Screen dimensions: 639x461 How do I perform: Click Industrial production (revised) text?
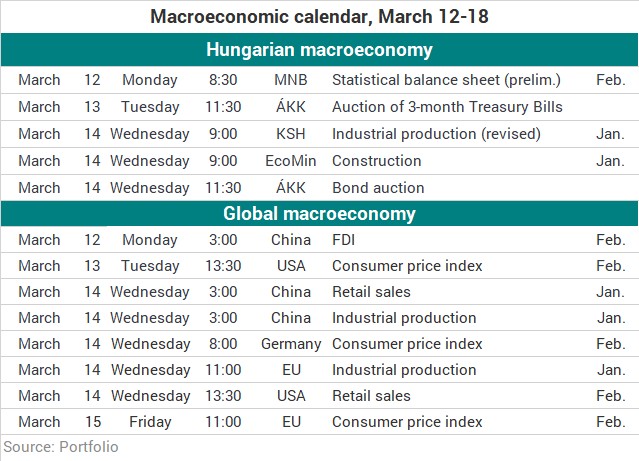[x=436, y=134]
